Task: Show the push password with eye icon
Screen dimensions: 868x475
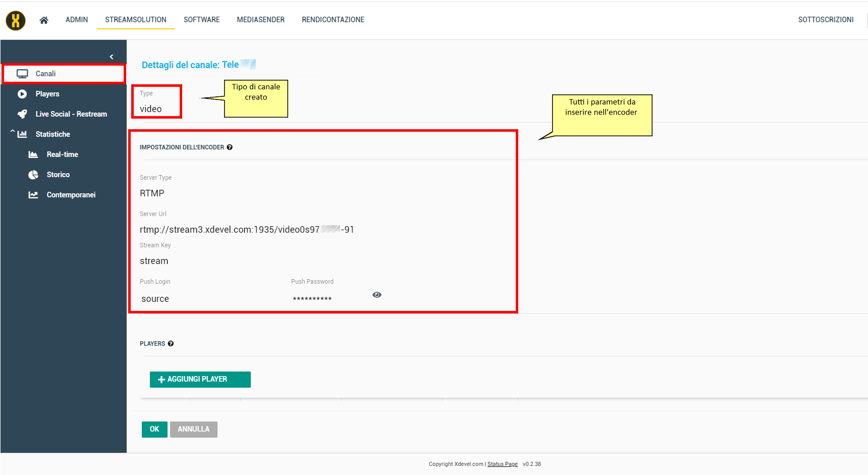Action: coord(377,295)
